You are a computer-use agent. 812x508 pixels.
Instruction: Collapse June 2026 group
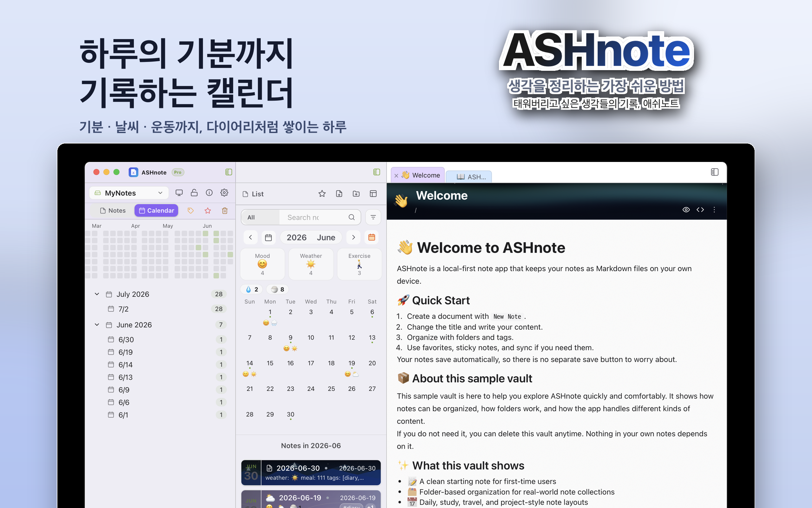(x=97, y=325)
